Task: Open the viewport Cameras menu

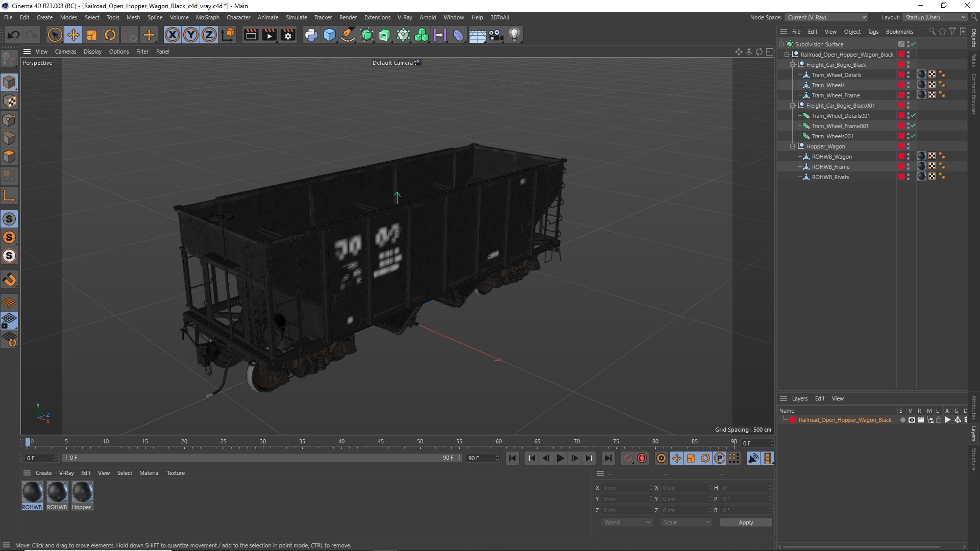Action: 65,52
